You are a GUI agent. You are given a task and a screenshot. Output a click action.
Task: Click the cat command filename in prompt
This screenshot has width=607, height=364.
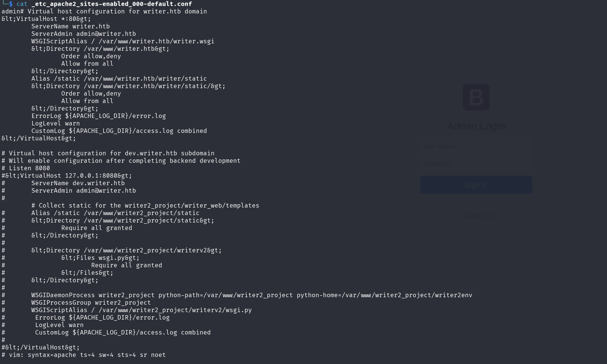click(111, 4)
